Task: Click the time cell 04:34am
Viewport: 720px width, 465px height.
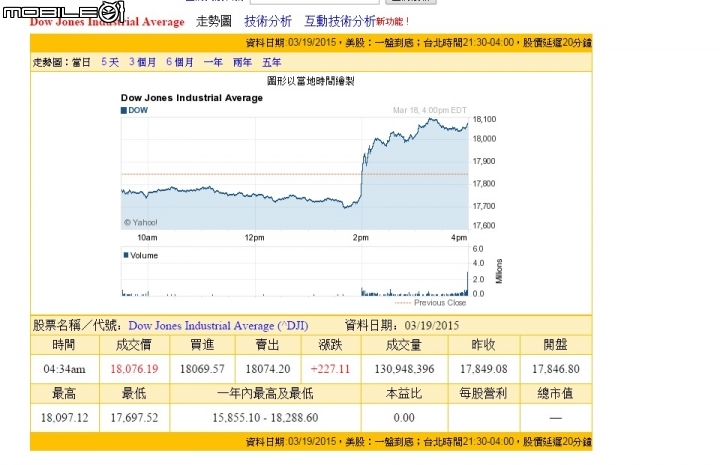Action: [x=64, y=369]
